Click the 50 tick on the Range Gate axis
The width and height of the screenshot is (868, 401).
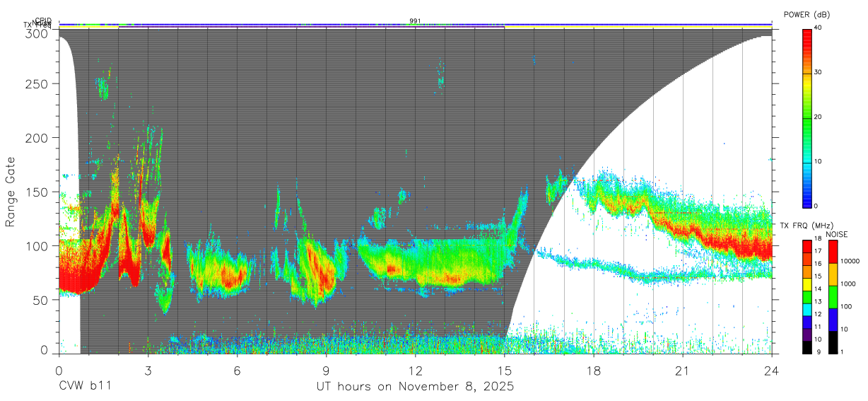click(x=41, y=300)
